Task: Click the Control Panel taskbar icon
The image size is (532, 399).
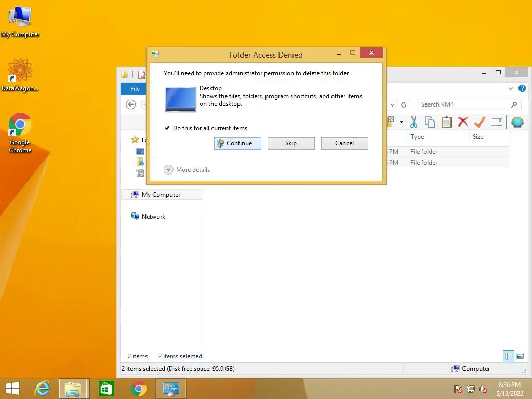Action: [x=170, y=389]
